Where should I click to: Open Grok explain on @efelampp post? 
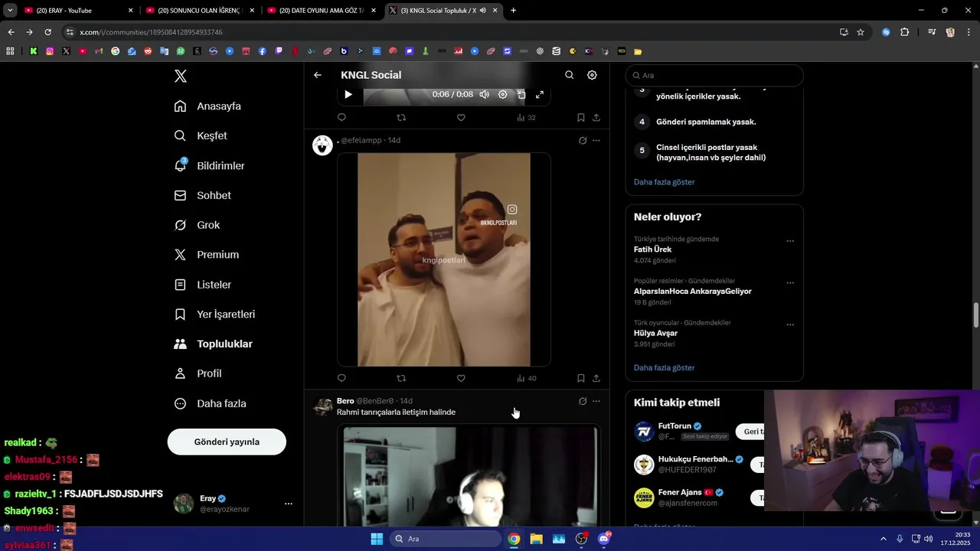click(583, 141)
